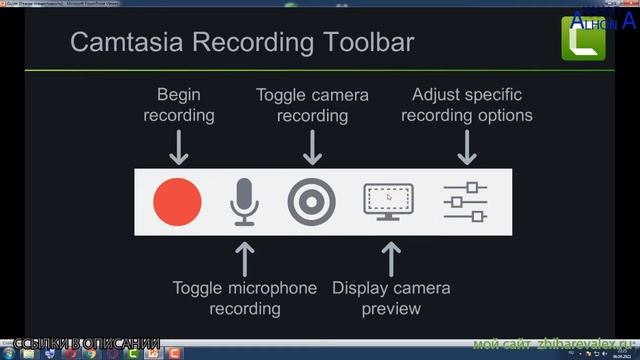
Task: Click the slide title Camtasia Recording Toolbar
Action: click(242, 42)
